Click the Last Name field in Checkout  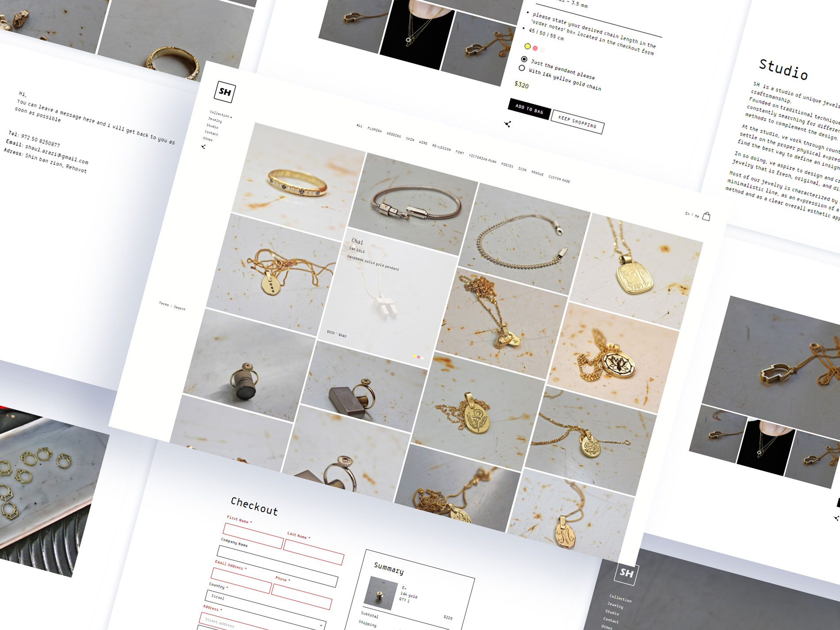[313, 552]
